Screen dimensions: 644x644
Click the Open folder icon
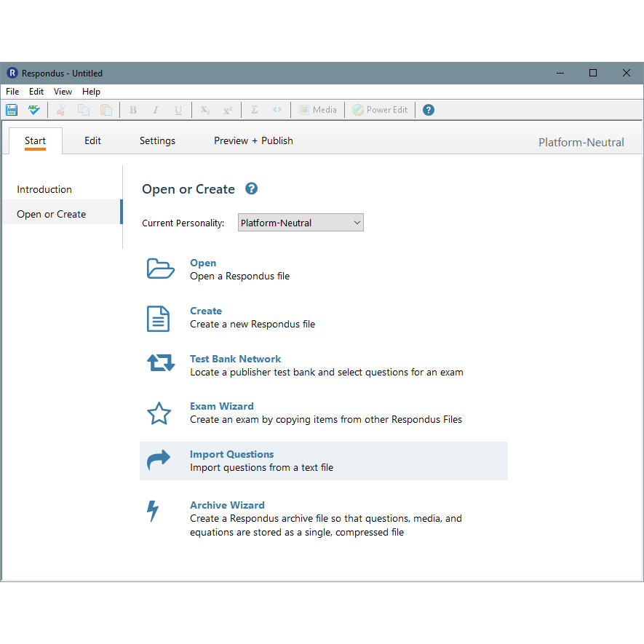coord(160,269)
